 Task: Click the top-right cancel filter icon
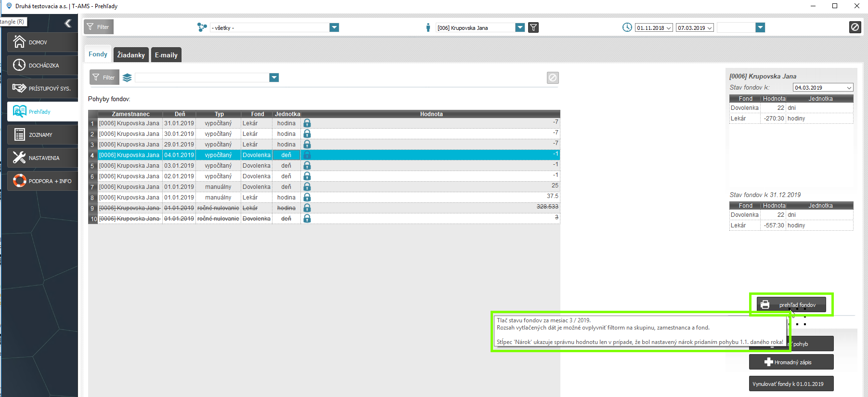click(855, 27)
